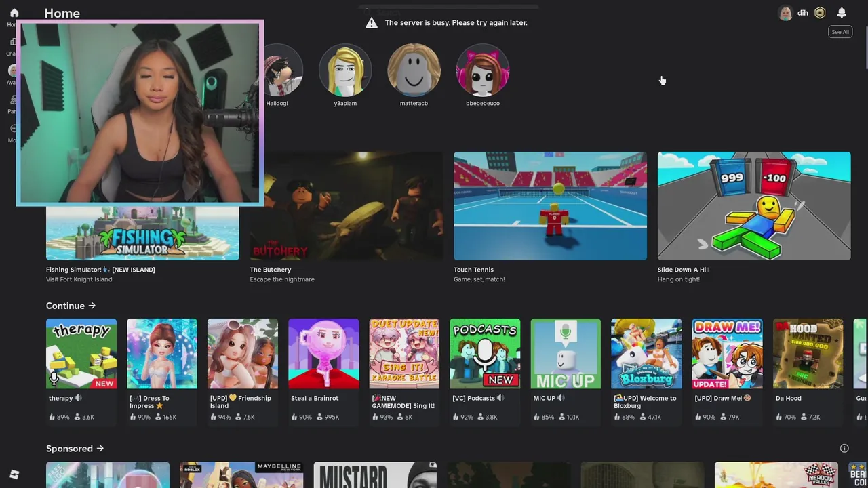Open the Welcome to Bloxburg thumbnail
This screenshot has width=868, height=488.
tap(646, 354)
